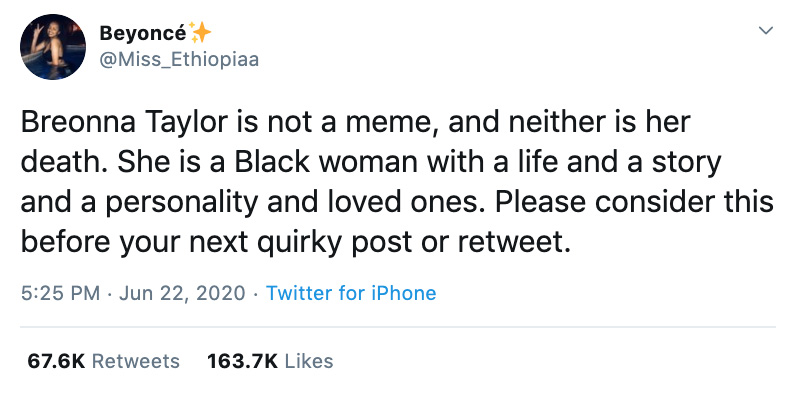Click the horizontal divider below the timestamp
Viewport: 795px width, 393px height.
click(x=398, y=327)
